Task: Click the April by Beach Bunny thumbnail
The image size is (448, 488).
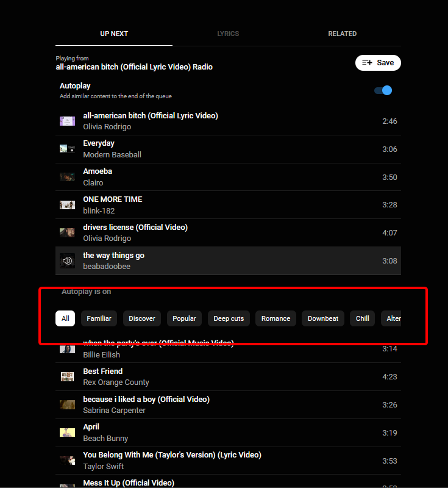Action: 67,432
